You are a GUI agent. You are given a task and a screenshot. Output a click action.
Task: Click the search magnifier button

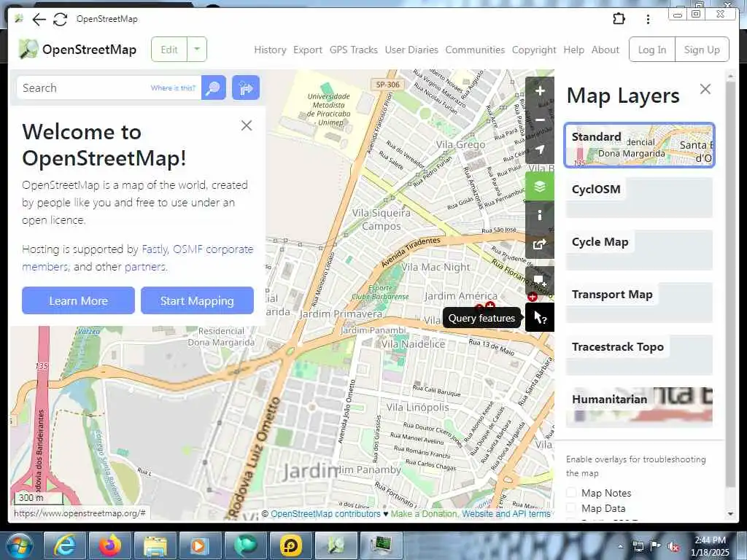tap(214, 87)
